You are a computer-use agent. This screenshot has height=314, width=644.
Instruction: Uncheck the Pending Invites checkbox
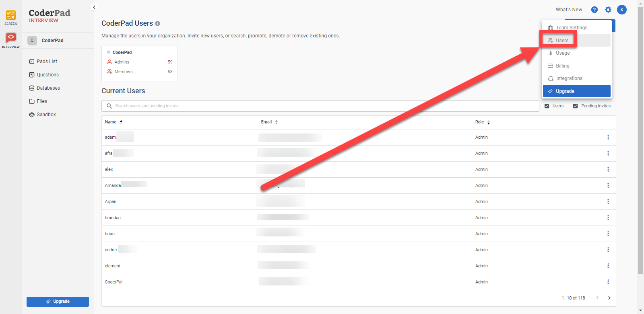pos(575,106)
